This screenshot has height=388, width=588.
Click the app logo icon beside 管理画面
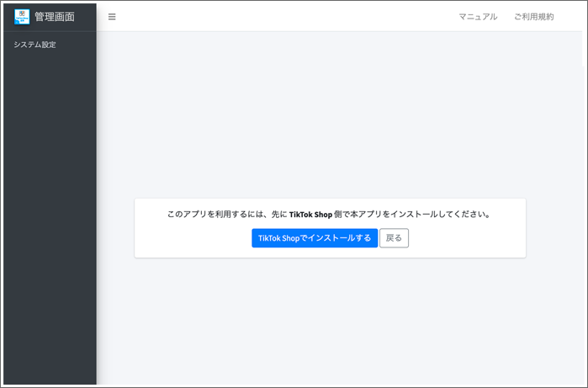[x=22, y=17]
